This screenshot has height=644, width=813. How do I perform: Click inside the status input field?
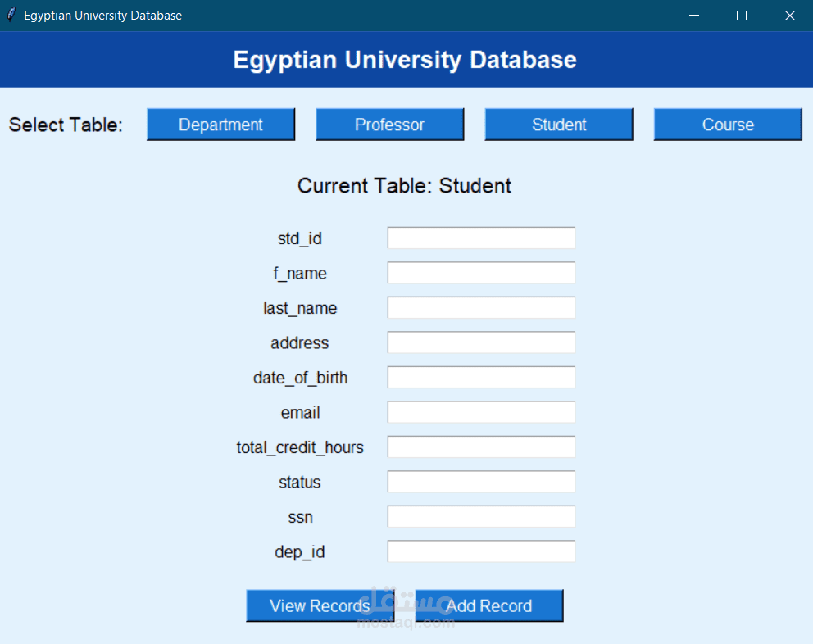coord(480,481)
